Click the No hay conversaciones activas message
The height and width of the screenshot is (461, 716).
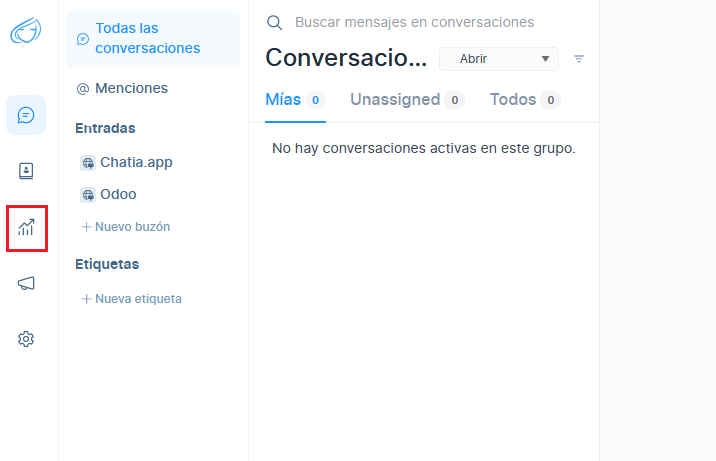424,148
